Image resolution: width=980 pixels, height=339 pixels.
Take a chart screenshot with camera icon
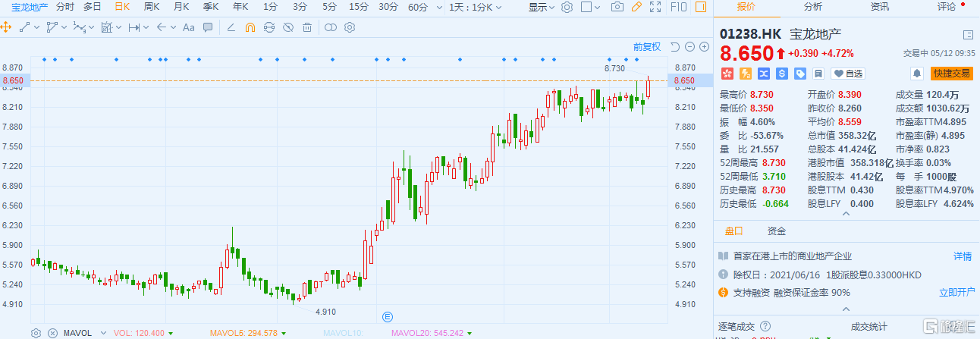pos(617,7)
